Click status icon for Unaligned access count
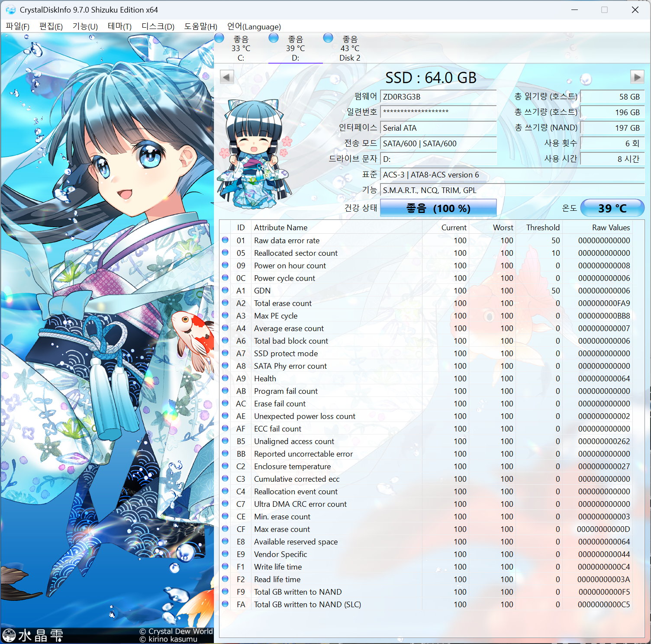651x644 pixels. tap(225, 441)
